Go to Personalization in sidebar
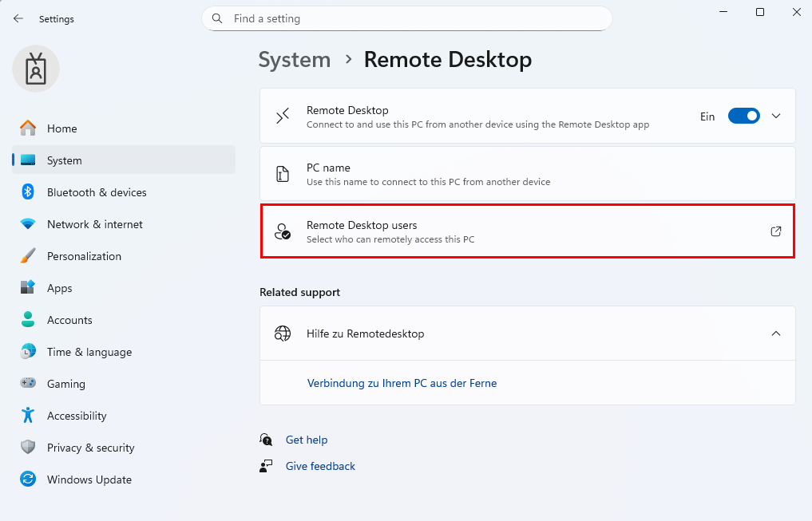This screenshot has height=521, width=812. pyautogui.click(x=84, y=256)
